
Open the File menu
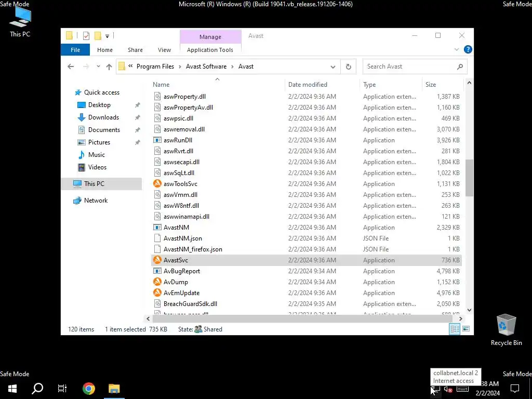click(x=75, y=50)
